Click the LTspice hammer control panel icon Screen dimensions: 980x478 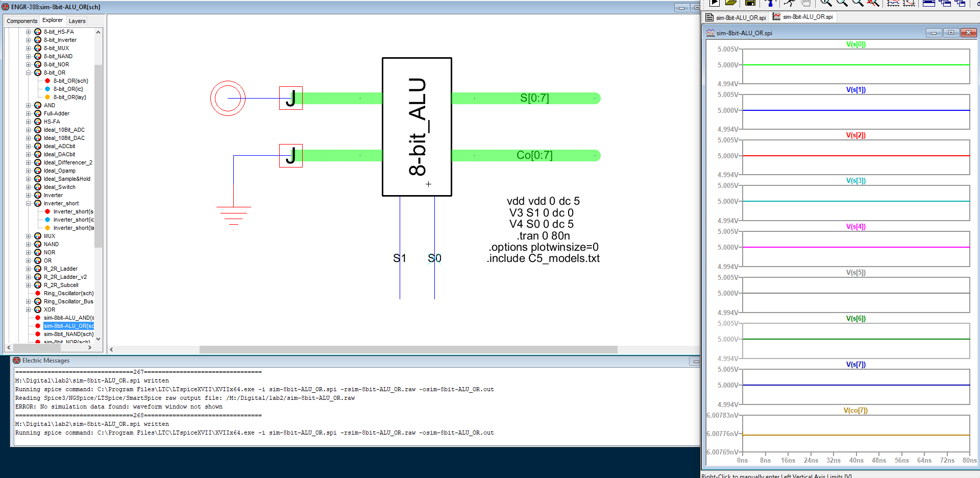click(770, 3)
